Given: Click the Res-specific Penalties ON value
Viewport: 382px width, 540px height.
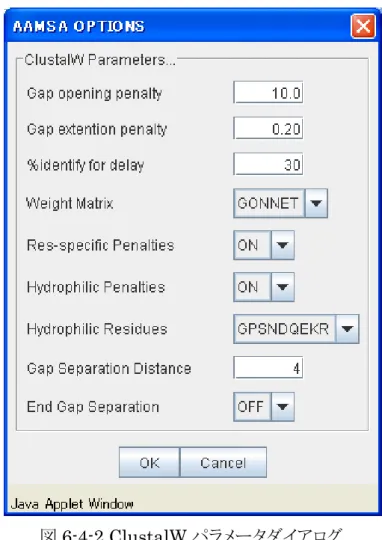Looking at the screenshot, I should click(252, 245).
